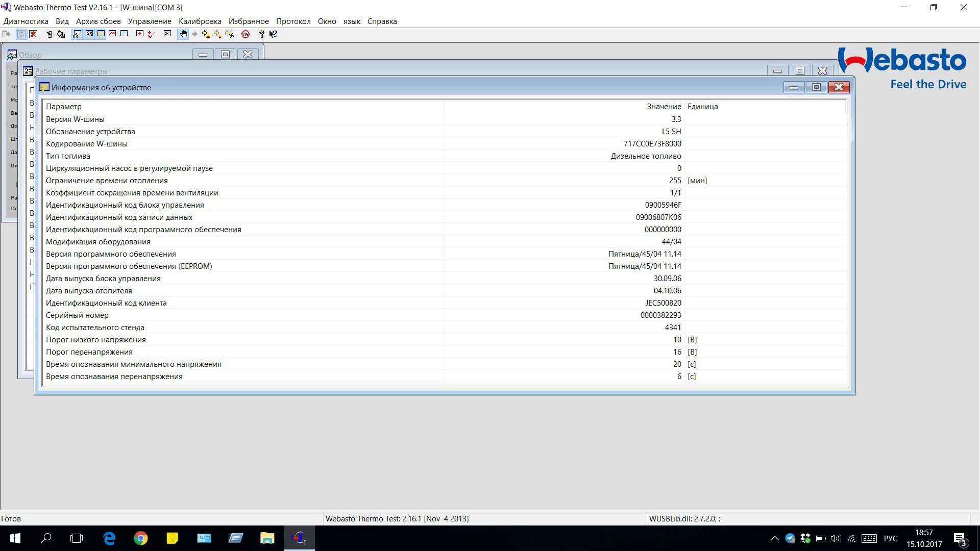Click the question mark help icon
Viewport: 980px width, 551px height.
(261, 34)
